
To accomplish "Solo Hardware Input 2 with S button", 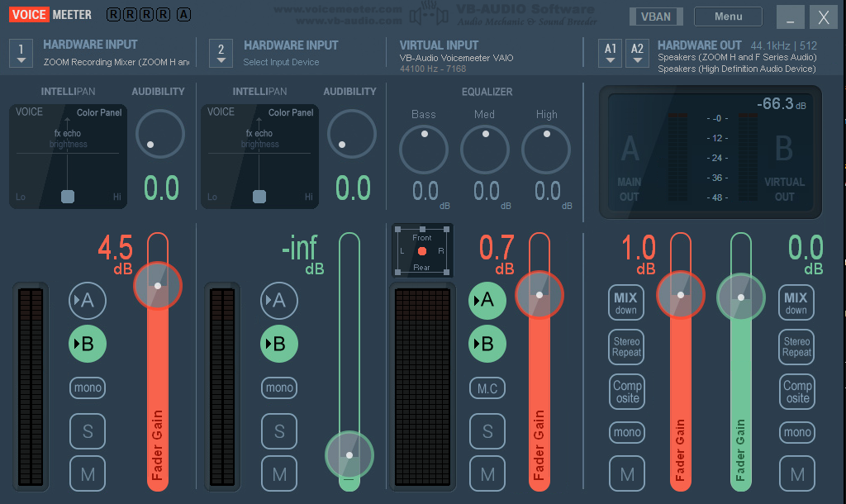I will click(279, 431).
